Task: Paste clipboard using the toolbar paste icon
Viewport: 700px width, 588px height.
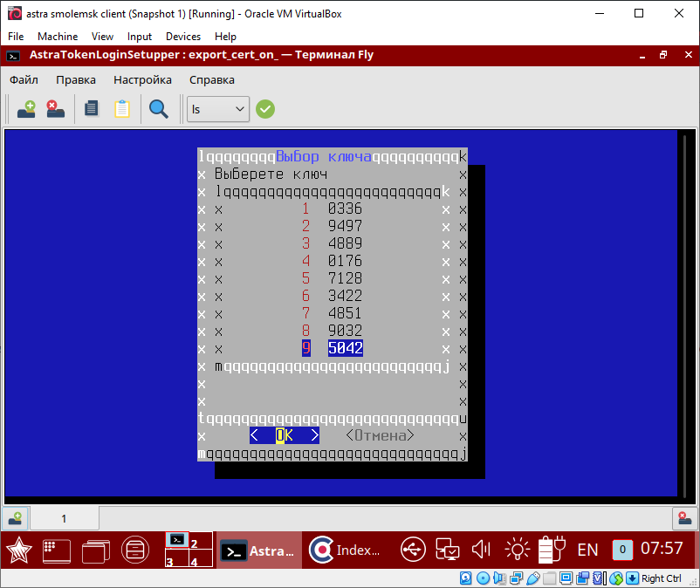Action: coord(122,109)
